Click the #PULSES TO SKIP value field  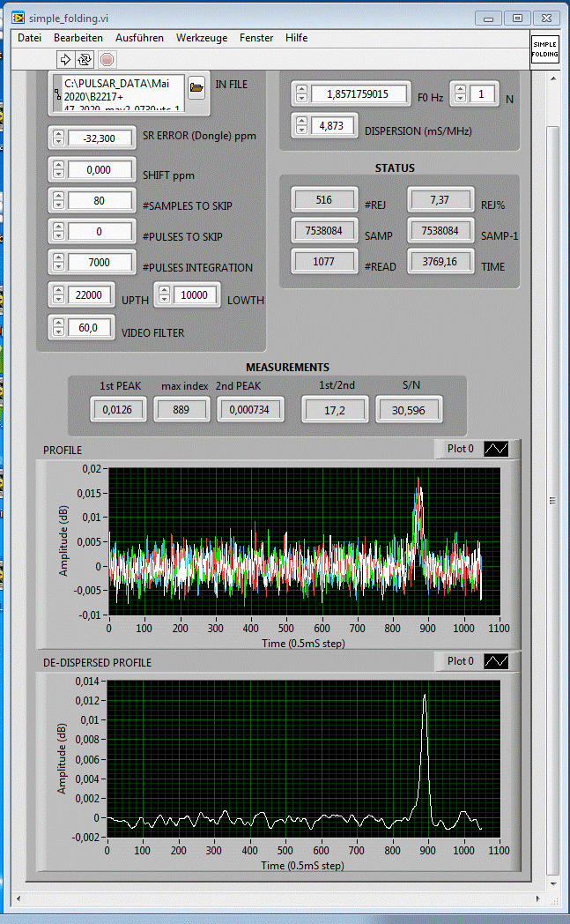100,232
